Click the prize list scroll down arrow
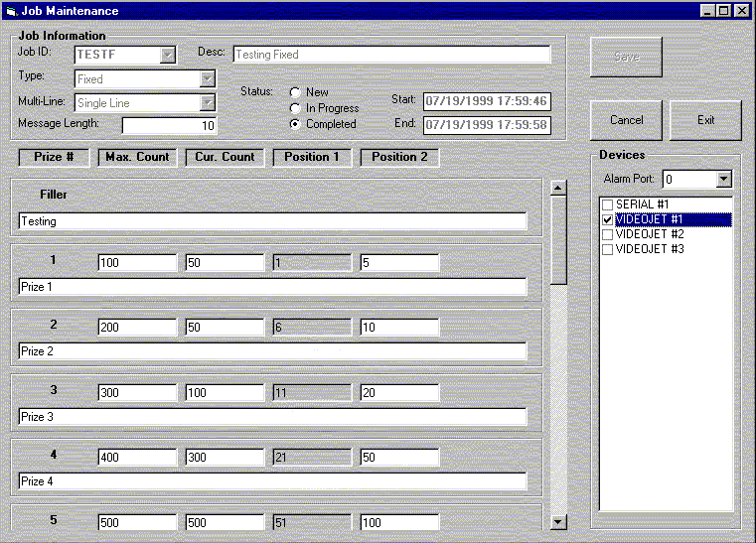The width and height of the screenshot is (756, 543). 558,522
